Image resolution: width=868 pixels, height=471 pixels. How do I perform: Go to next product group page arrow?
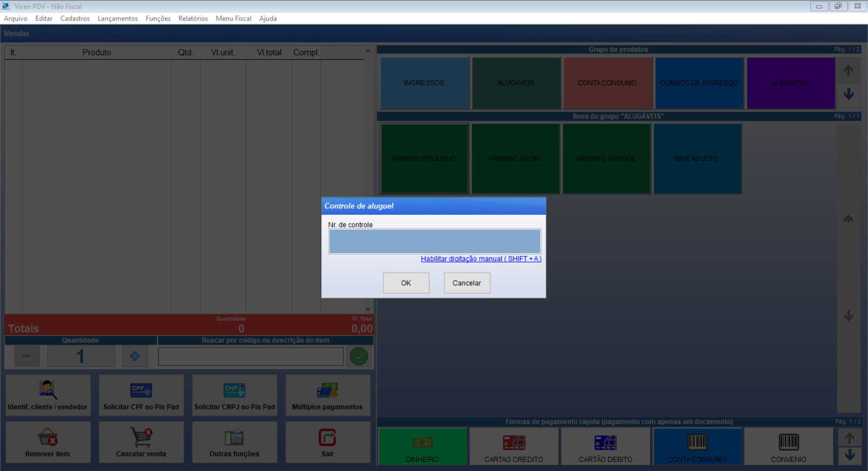tap(849, 94)
